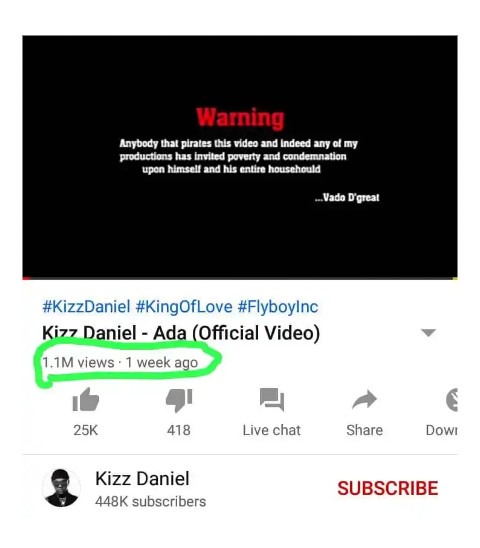Screen dimensions: 480x548
Task: Open the #KizzDaniel hashtag
Action: pos(86,307)
